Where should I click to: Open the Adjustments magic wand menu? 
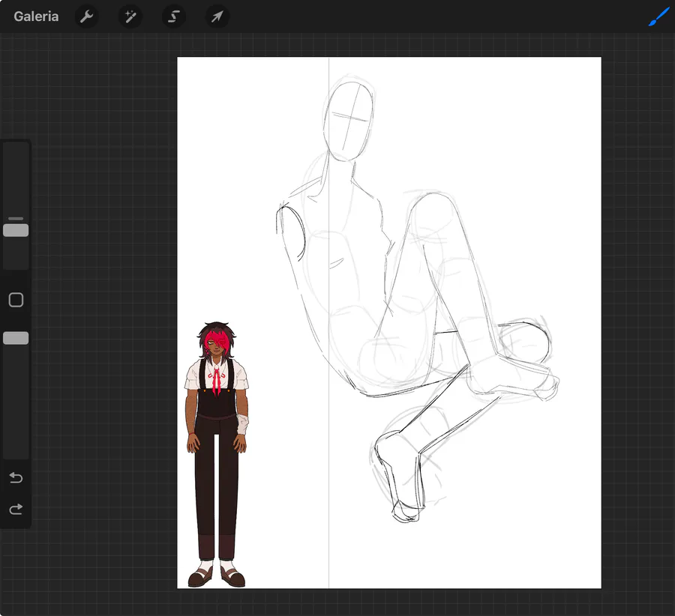click(130, 16)
